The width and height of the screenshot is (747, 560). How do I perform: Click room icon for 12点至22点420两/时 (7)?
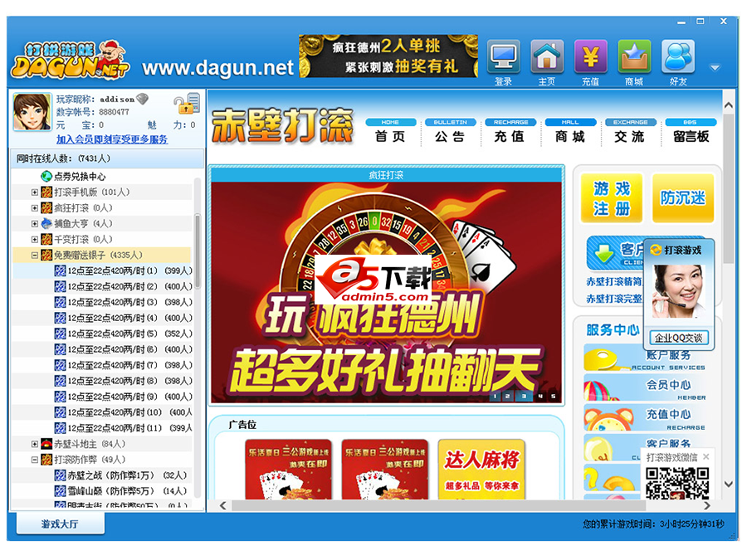[60, 365]
